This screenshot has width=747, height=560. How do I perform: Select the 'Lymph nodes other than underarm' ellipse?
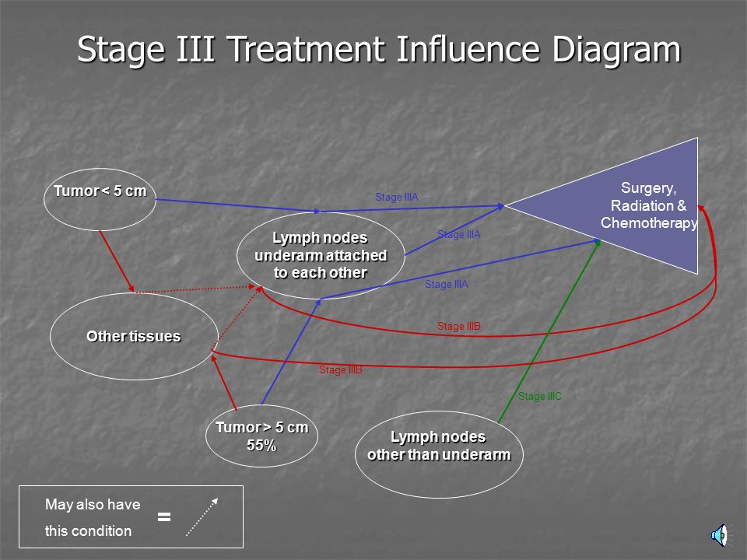(x=439, y=454)
